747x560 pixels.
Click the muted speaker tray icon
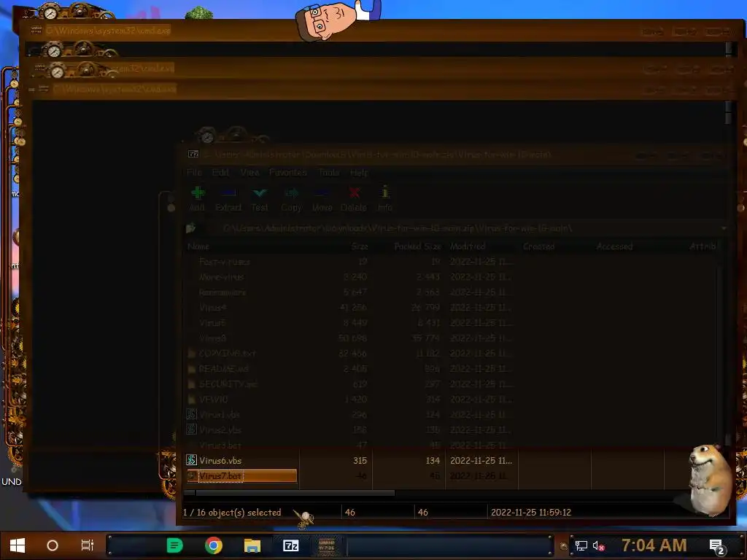tap(598, 545)
